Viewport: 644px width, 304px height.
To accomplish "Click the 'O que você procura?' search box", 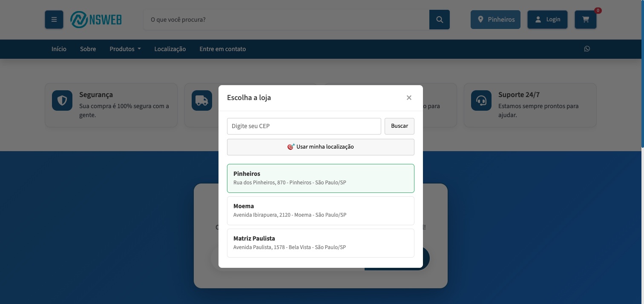I will coord(286,20).
